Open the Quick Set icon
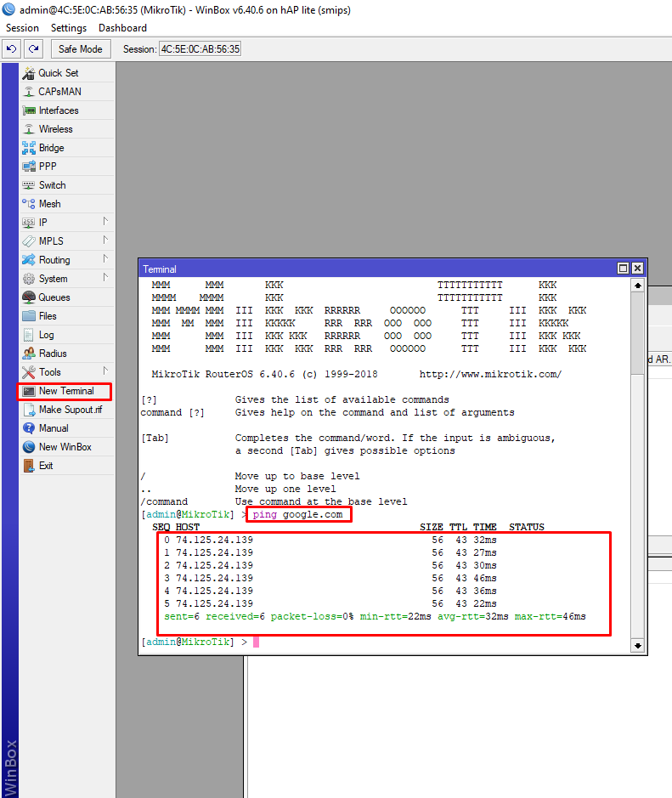Screen dimensions: 672x798 (x=29, y=73)
